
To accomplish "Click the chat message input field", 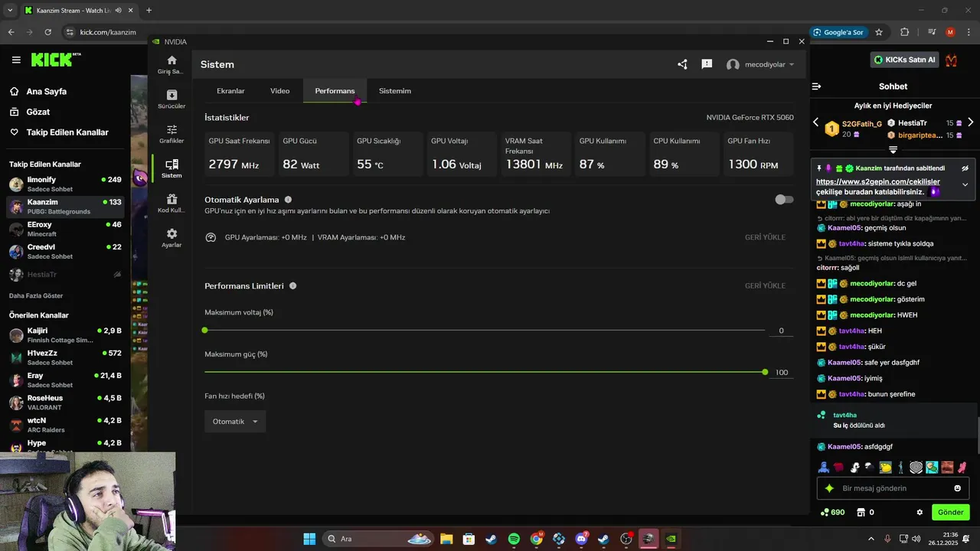I will pyautogui.click(x=893, y=488).
